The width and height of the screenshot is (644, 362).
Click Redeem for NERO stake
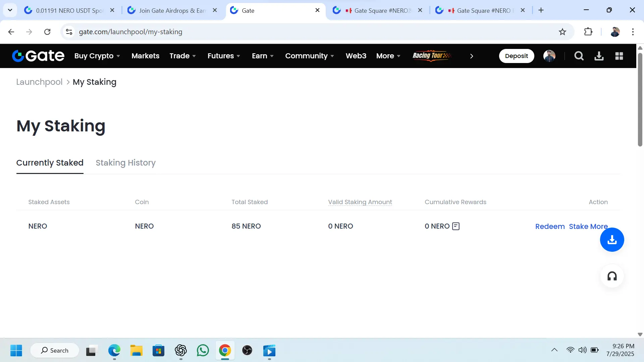coord(550,227)
